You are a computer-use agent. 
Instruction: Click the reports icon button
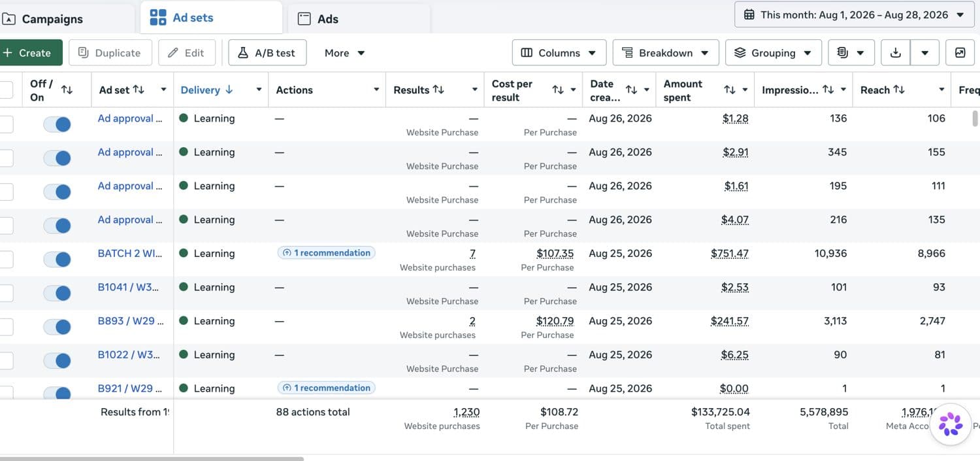coord(851,53)
